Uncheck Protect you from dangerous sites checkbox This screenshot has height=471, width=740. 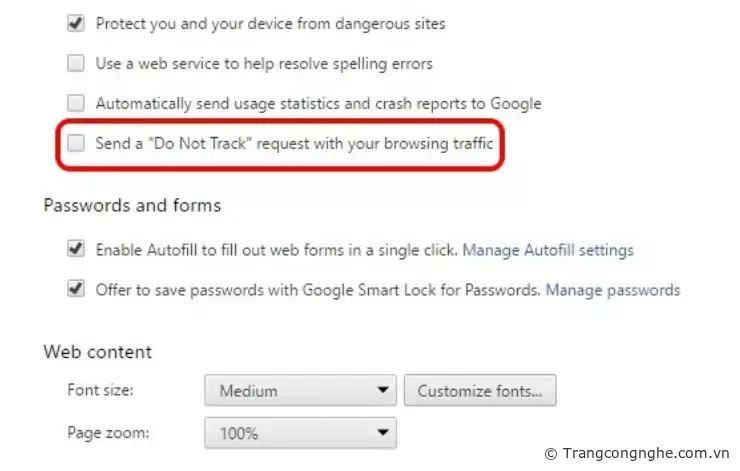pyautogui.click(x=76, y=23)
